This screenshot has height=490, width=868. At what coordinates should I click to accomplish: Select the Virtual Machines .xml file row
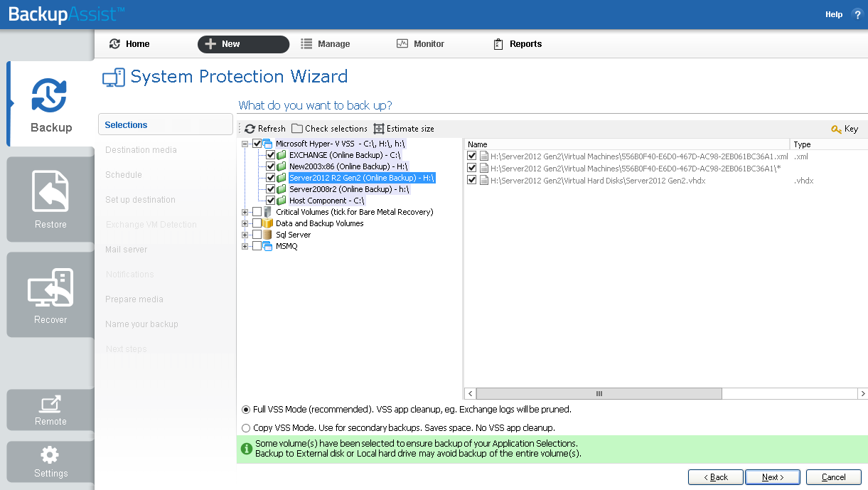coord(639,156)
